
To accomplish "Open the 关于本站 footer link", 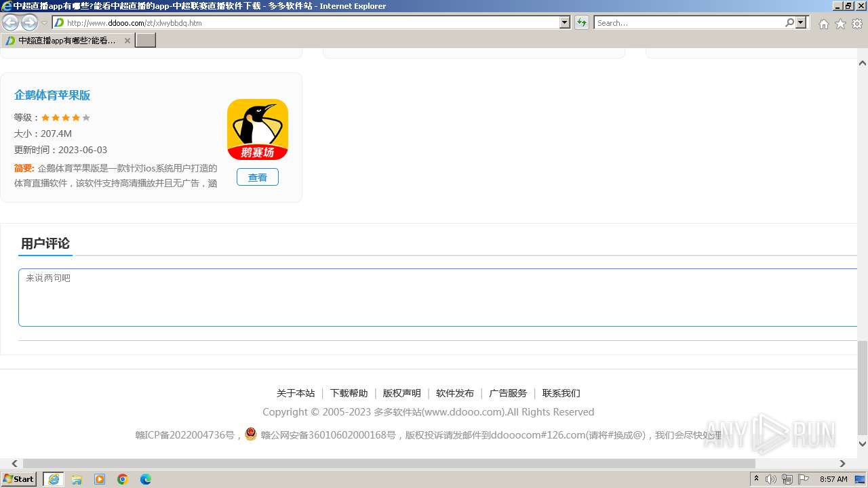I will (296, 393).
